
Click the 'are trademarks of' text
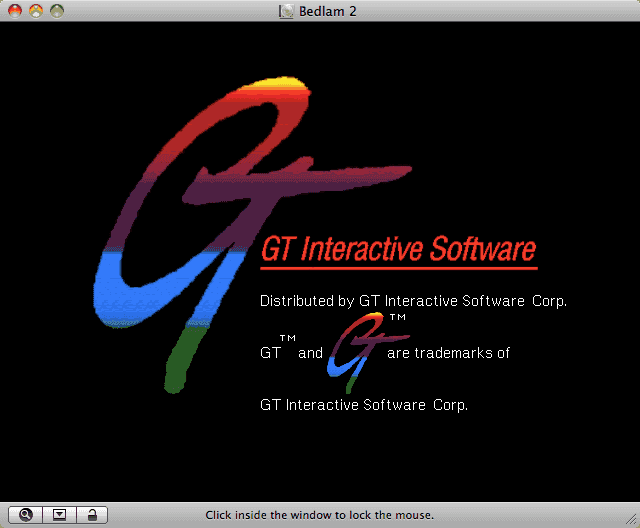448,353
